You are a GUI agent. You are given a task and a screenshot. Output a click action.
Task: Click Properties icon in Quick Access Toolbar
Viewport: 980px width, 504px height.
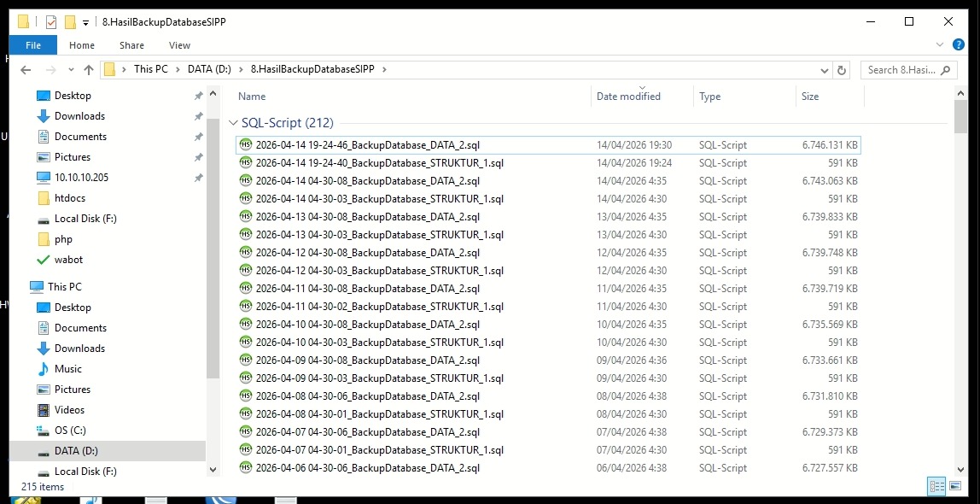(50, 21)
